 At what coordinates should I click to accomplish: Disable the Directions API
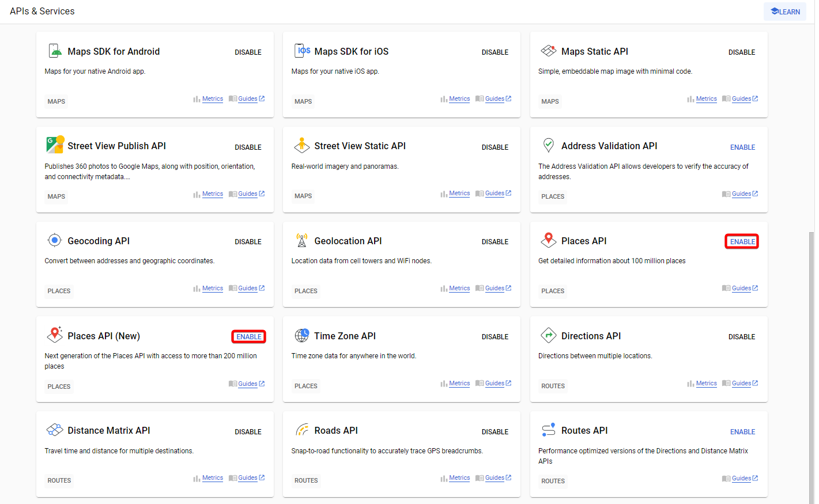[x=742, y=337]
